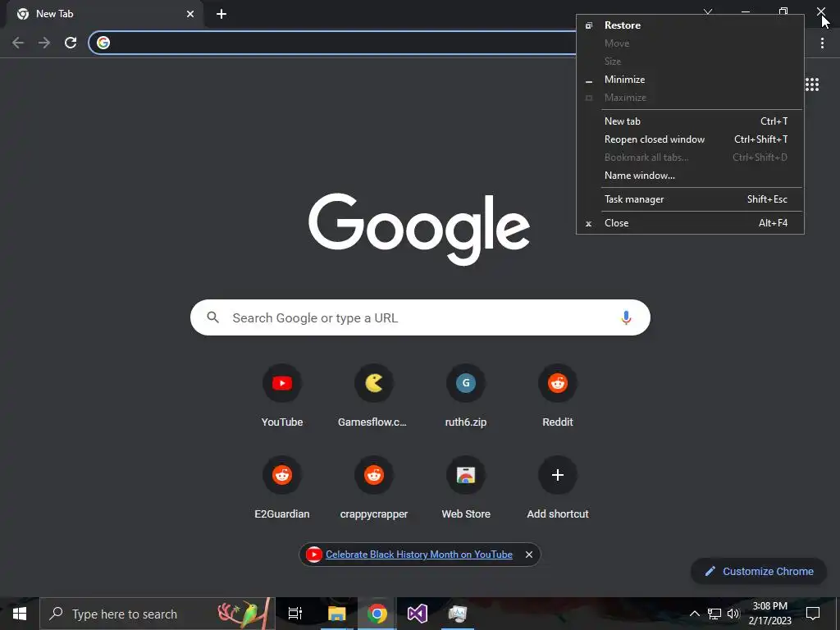Open the Gamesflow shortcut with Pac-Man icon
The image size is (840, 630).
[x=373, y=396]
